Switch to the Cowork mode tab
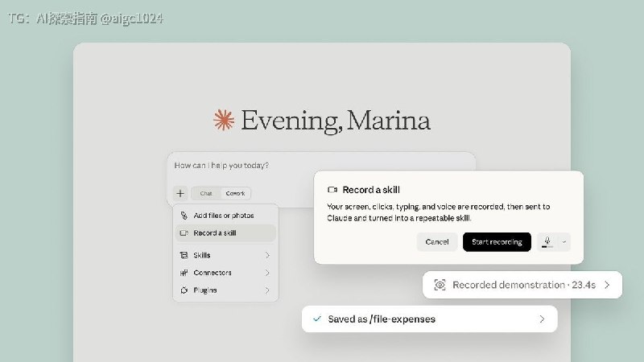The width and height of the screenshot is (644, 362). click(235, 193)
